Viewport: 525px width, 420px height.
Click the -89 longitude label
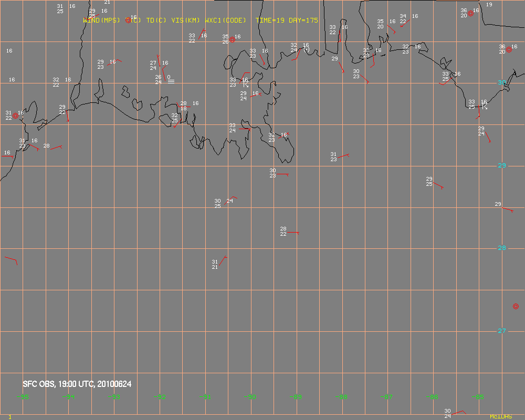(x=295, y=397)
